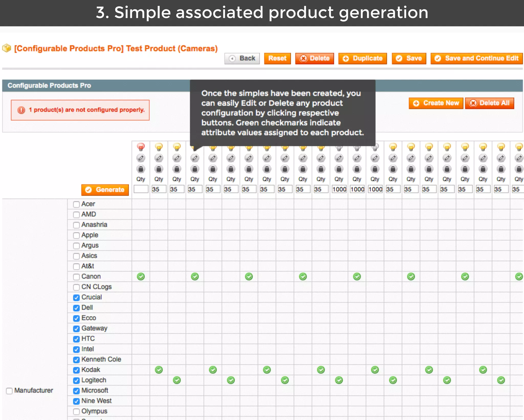Click the trash icon in the third product column
Image resolution: width=524 pixels, height=420 pixels.
point(177,169)
